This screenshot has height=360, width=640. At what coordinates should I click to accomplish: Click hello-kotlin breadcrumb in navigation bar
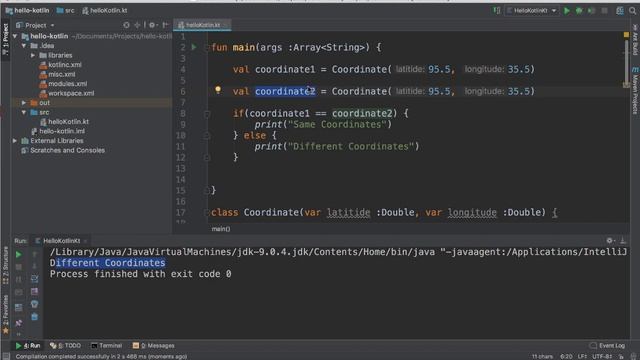coord(28,11)
